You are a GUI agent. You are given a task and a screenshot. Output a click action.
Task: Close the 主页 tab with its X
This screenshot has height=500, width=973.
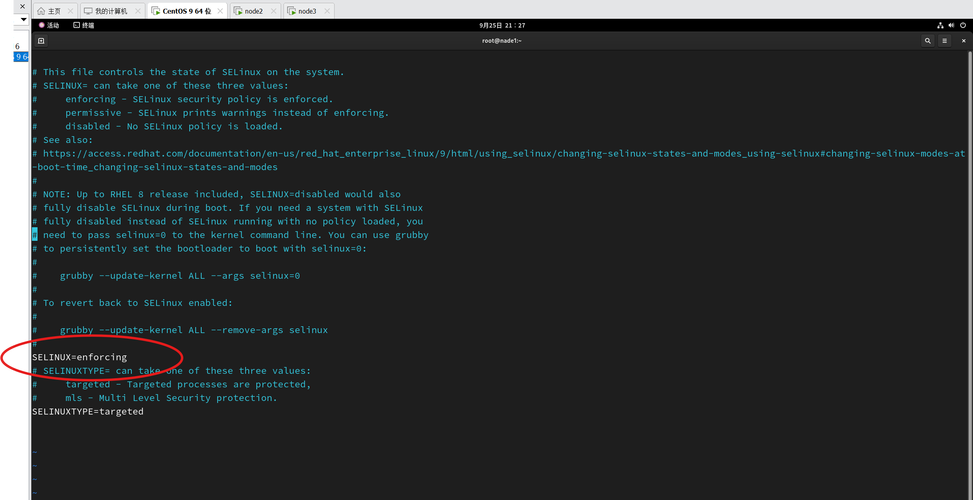click(70, 11)
